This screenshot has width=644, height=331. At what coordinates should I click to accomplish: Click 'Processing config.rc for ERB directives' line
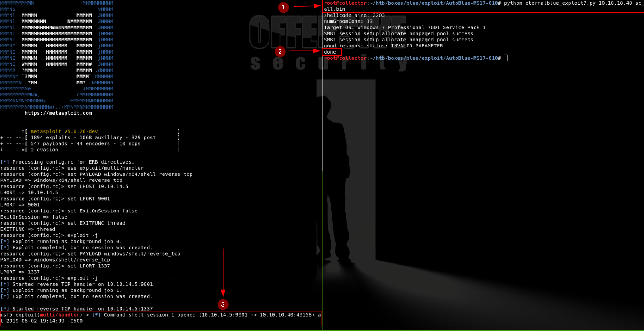[x=67, y=162]
